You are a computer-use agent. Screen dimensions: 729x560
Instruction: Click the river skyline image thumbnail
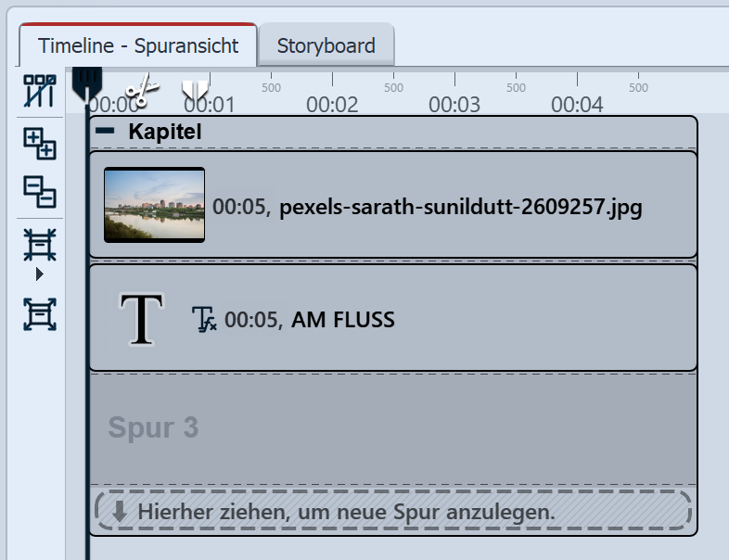coord(154,205)
